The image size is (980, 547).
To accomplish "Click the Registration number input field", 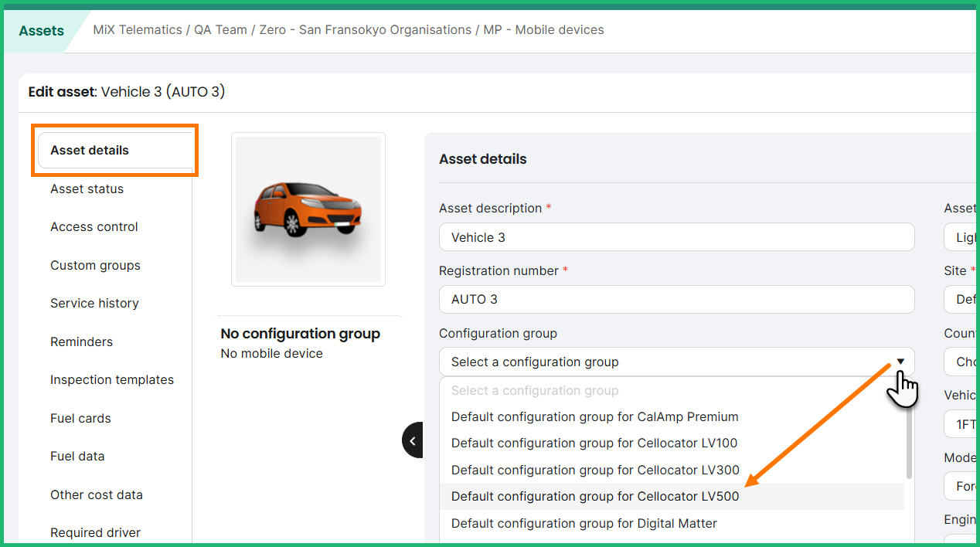I will point(677,299).
